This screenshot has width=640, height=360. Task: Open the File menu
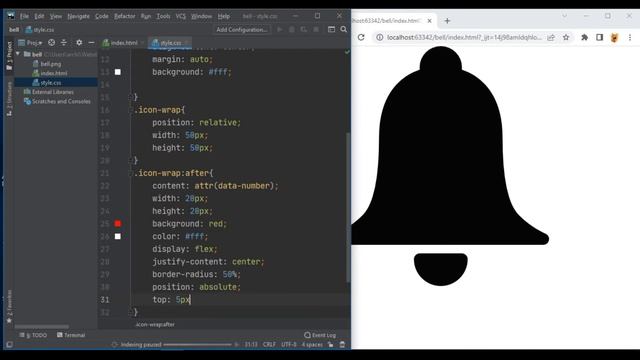[x=24, y=16]
